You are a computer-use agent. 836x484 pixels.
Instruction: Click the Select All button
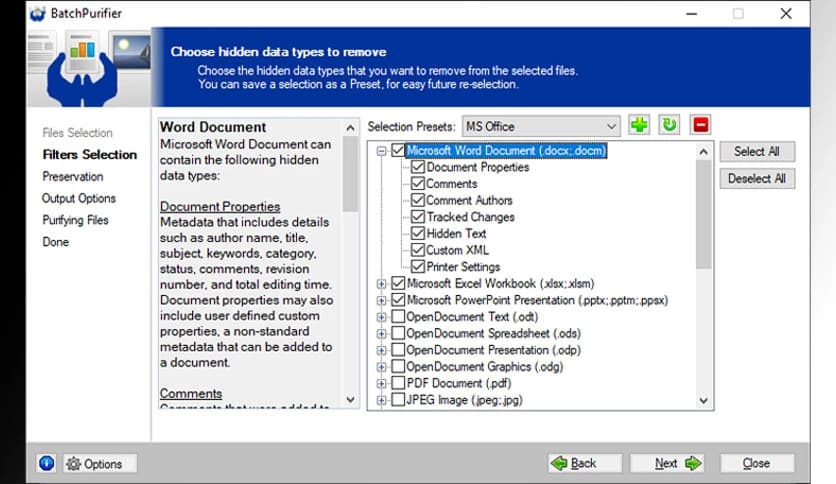click(x=757, y=151)
